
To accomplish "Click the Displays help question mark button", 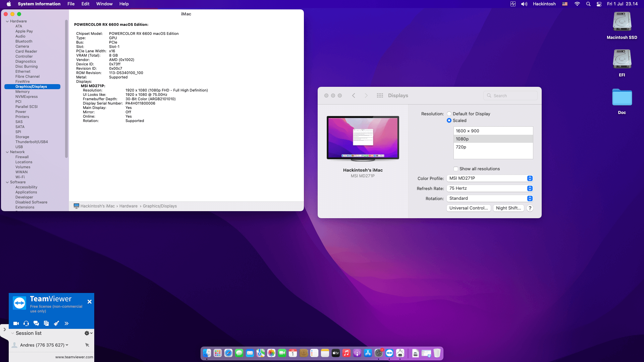I will pyautogui.click(x=530, y=208).
